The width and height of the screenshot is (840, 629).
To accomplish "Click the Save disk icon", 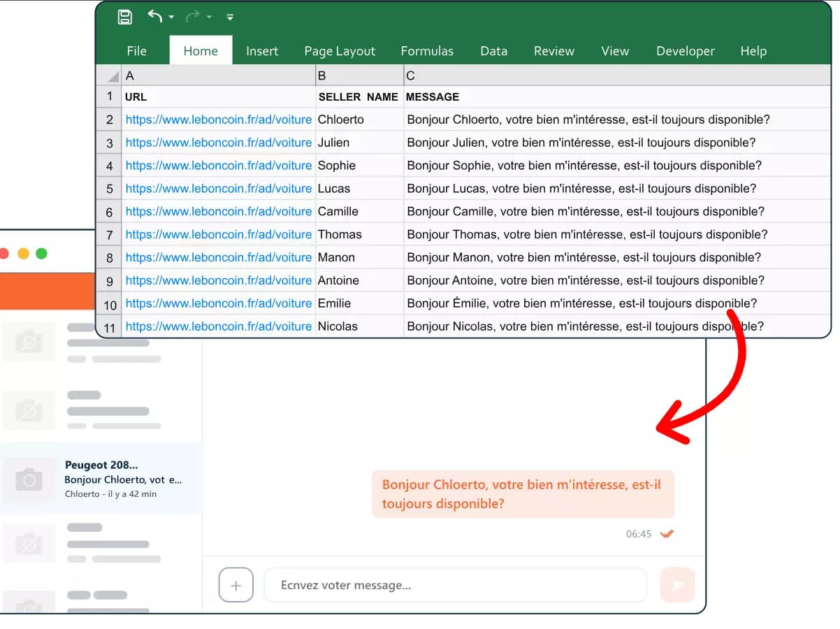I will [124, 17].
